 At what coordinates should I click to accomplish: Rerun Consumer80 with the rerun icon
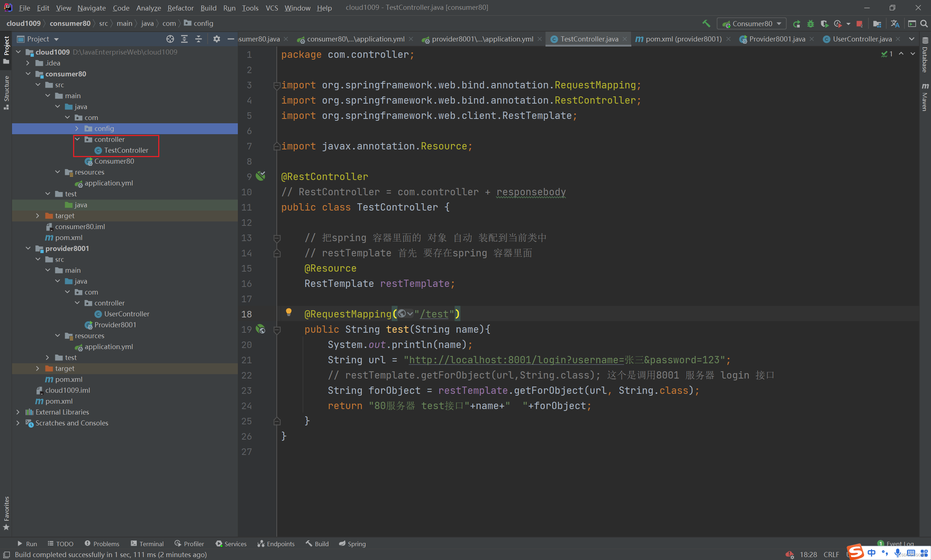coord(797,24)
